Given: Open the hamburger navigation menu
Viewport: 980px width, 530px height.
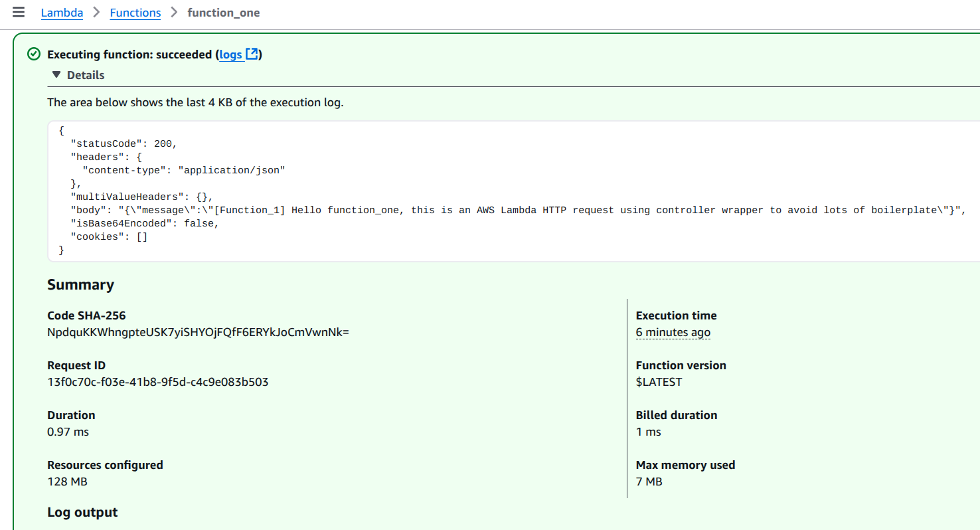Looking at the screenshot, I should (19, 12).
